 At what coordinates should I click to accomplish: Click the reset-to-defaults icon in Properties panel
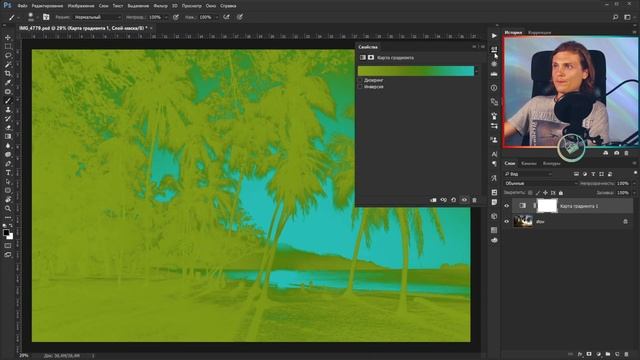click(453, 200)
